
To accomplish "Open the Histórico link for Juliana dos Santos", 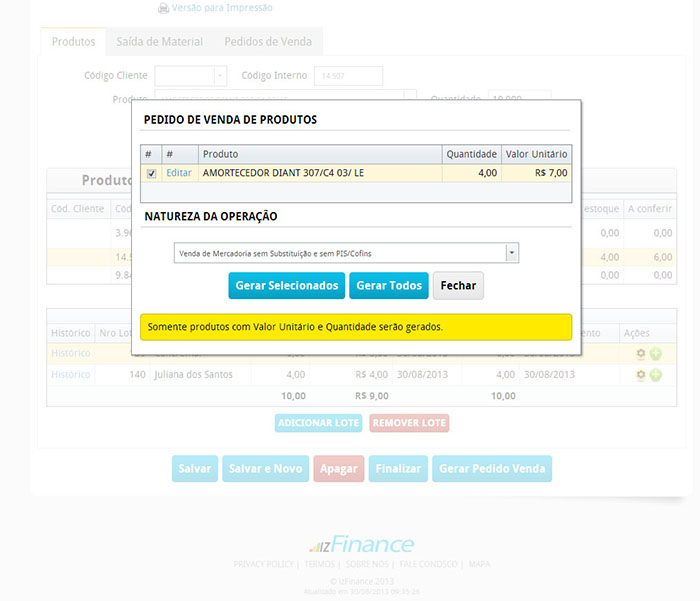I will 70,375.
